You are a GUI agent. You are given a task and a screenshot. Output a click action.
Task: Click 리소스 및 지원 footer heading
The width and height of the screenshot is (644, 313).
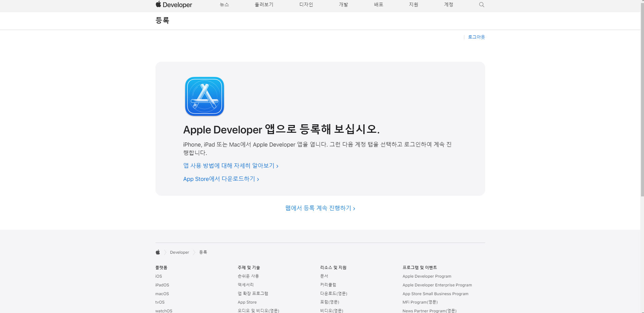[333, 268]
